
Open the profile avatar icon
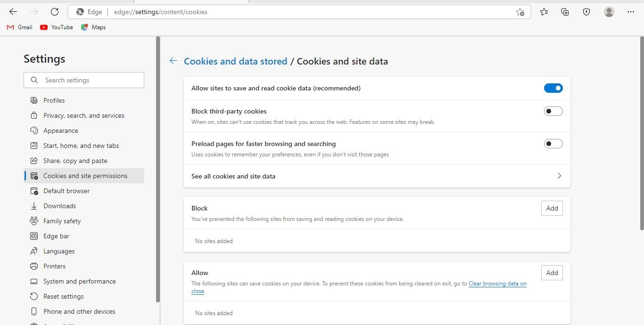click(609, 12)
